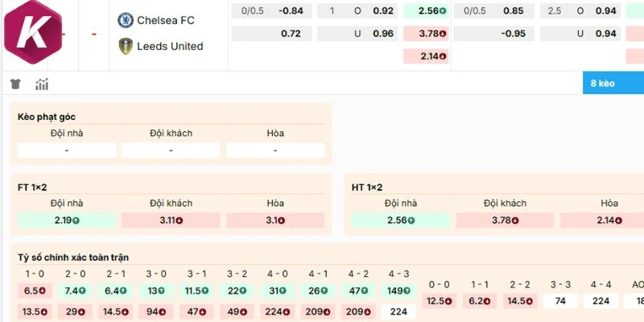This screenshot has width=644, height=322.
Task: Select Leeds United team name
Action: point(171,47)
